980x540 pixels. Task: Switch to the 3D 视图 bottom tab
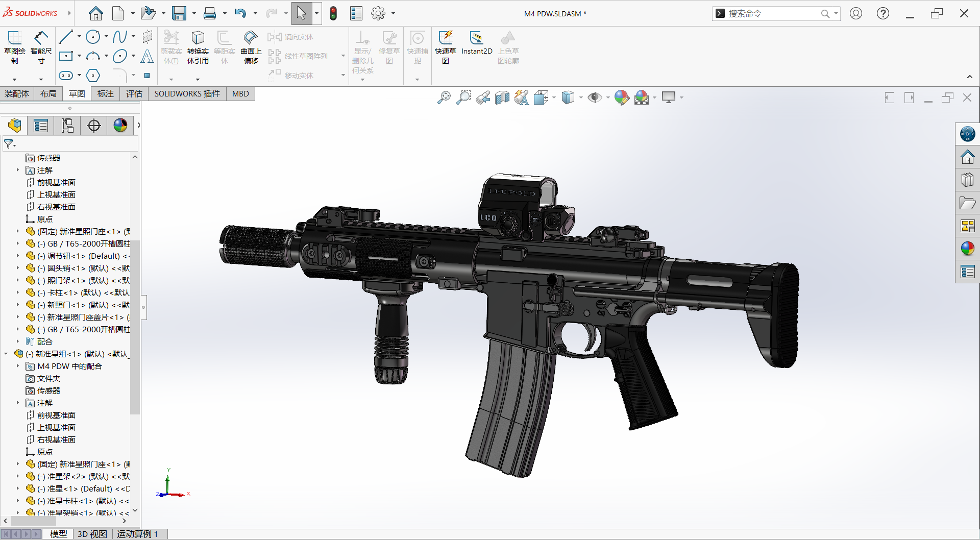(x=92, y=534)
